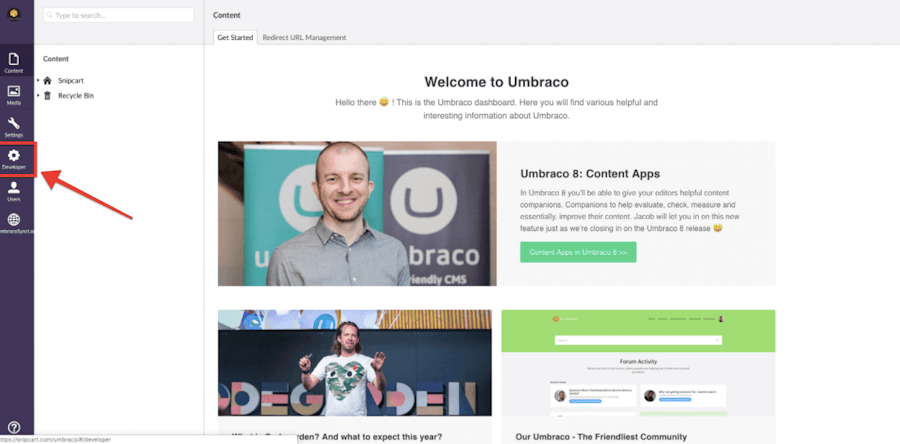Select the Recycle Bin node
Viewport: 900px width, 444px height.
point(76,96)
